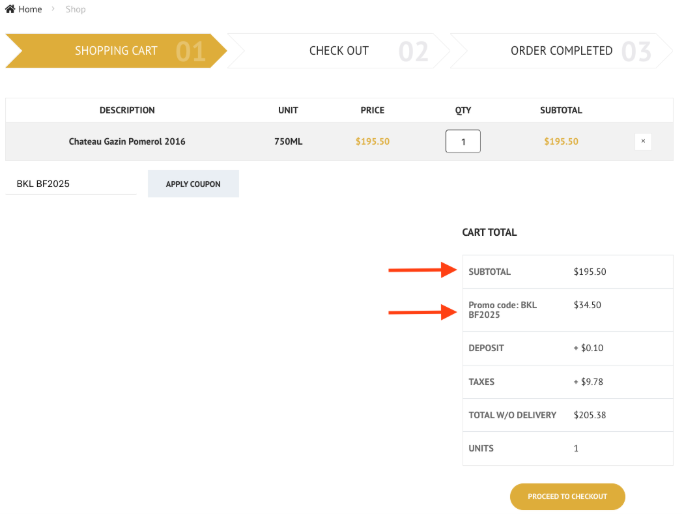Select the TAXES + $9.78 amount
Viewport: 684px width, 514px height.
click(x=588, y=381)
